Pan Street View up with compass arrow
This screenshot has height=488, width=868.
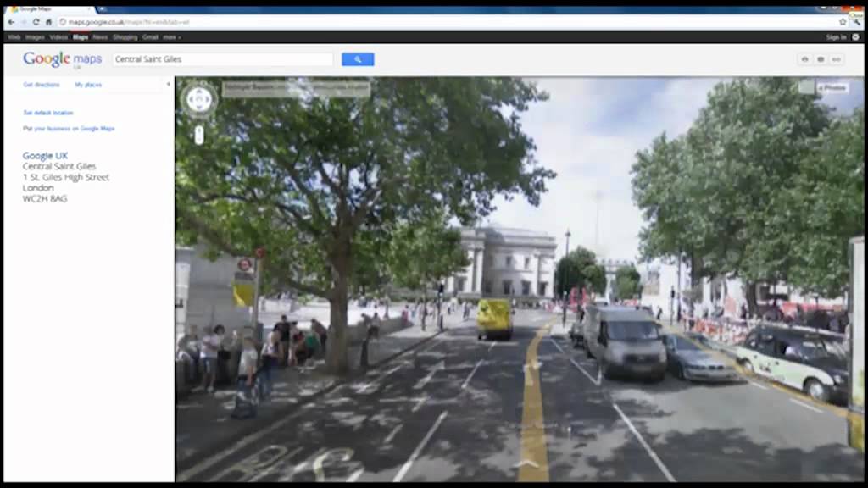click(199, 91)
